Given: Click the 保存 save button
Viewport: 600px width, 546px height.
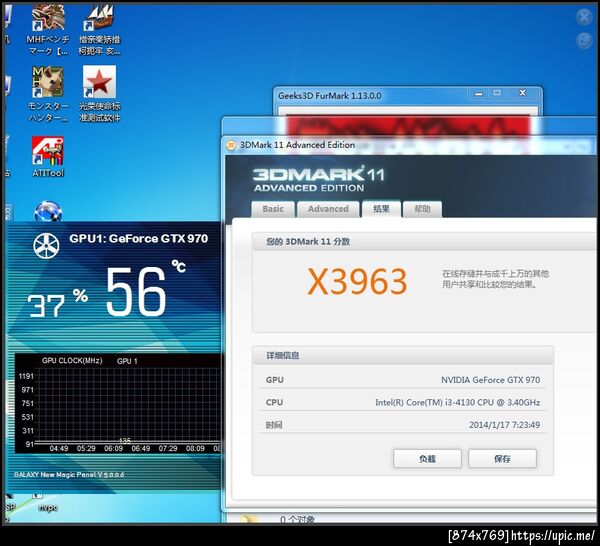Looking at the screenshot, I should click(x=502, y=458).
